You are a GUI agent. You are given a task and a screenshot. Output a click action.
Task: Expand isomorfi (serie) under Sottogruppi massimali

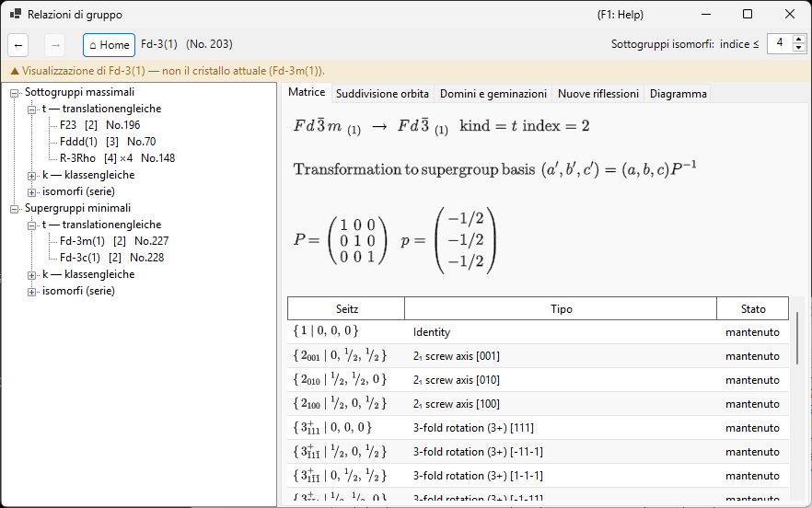tap(32, 192)
